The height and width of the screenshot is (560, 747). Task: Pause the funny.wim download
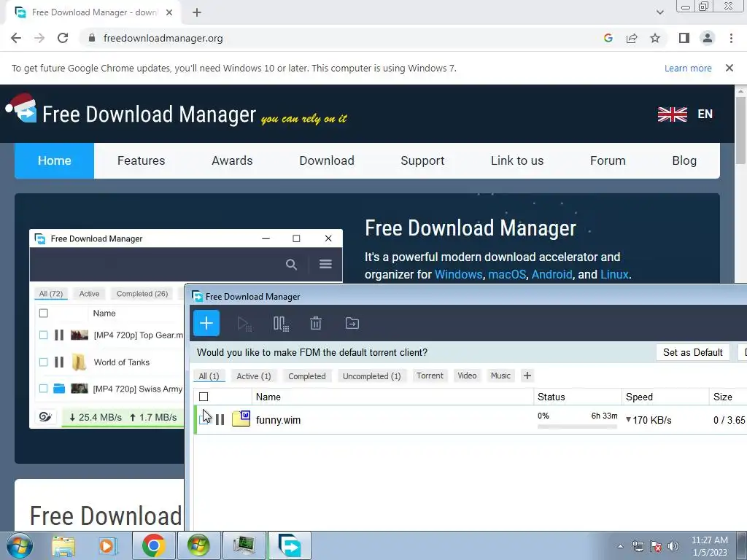point(220,419)
